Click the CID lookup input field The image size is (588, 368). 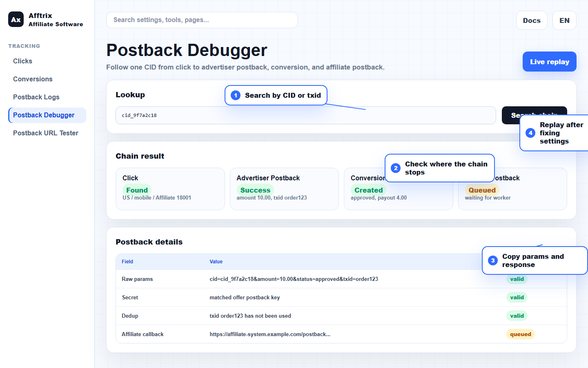(x=306, y=115)
